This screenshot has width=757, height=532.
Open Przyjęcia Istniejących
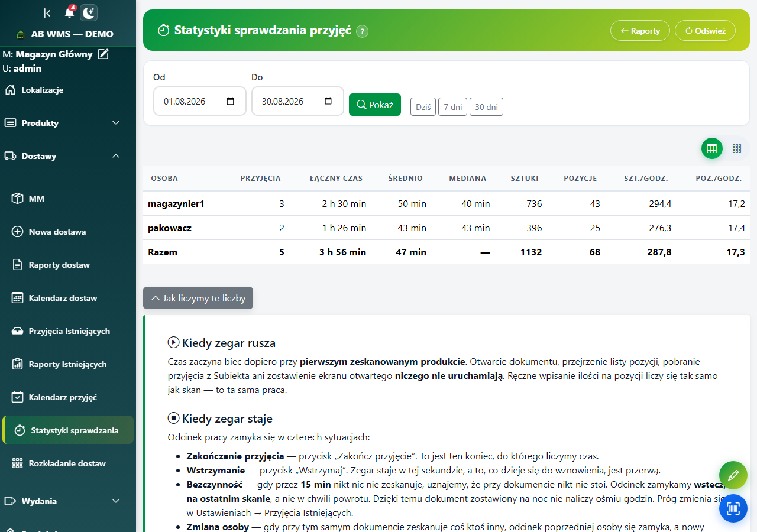point(68,331)
